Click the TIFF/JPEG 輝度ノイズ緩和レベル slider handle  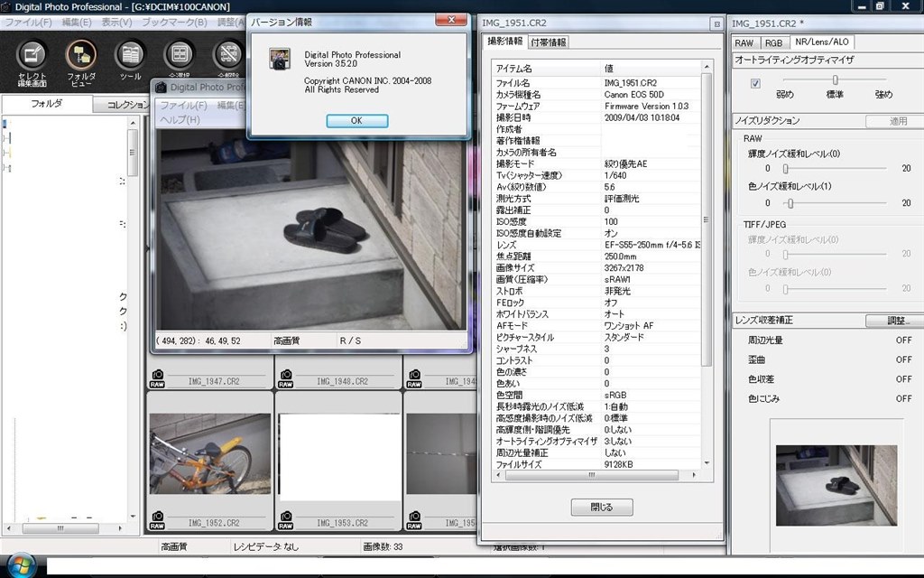click(786, 254)
